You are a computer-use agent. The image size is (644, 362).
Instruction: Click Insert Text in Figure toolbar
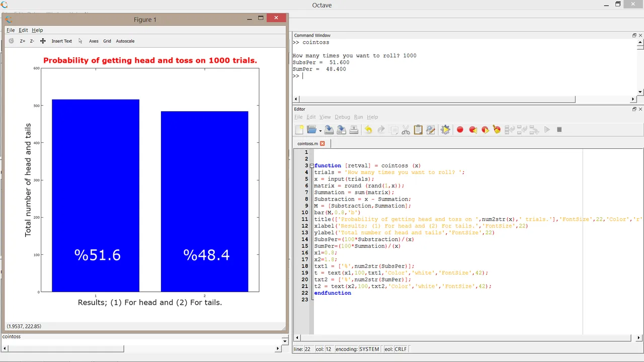coord(61,41)
